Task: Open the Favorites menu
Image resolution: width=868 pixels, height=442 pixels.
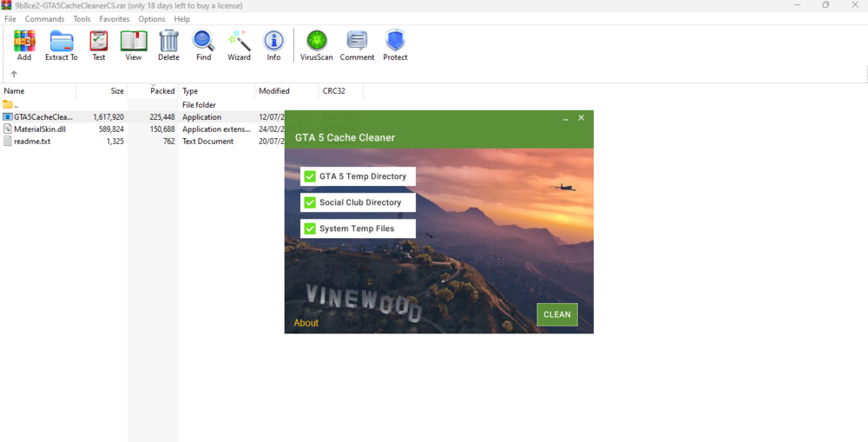Action: pyautogui.click(x=115, y=19)
